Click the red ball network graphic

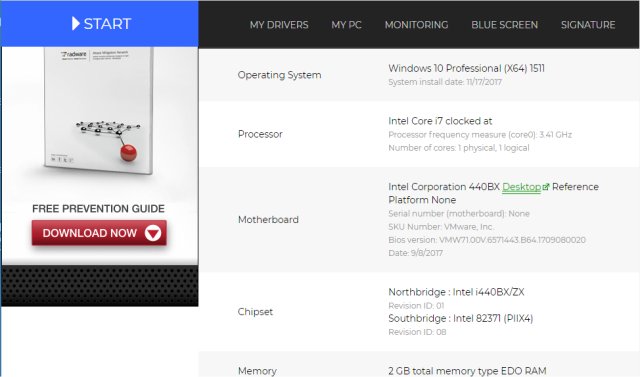pyautogui.click(x=108, y=139)
